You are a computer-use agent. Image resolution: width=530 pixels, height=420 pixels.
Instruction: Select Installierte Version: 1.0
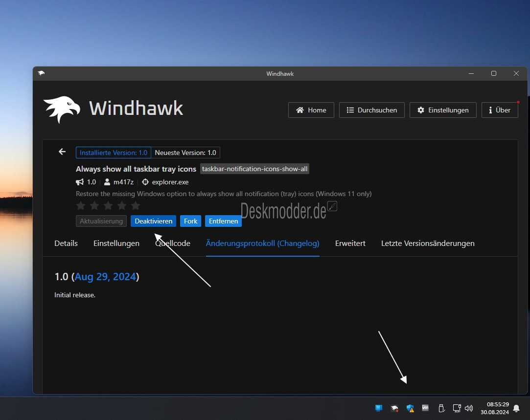point(114,153)
